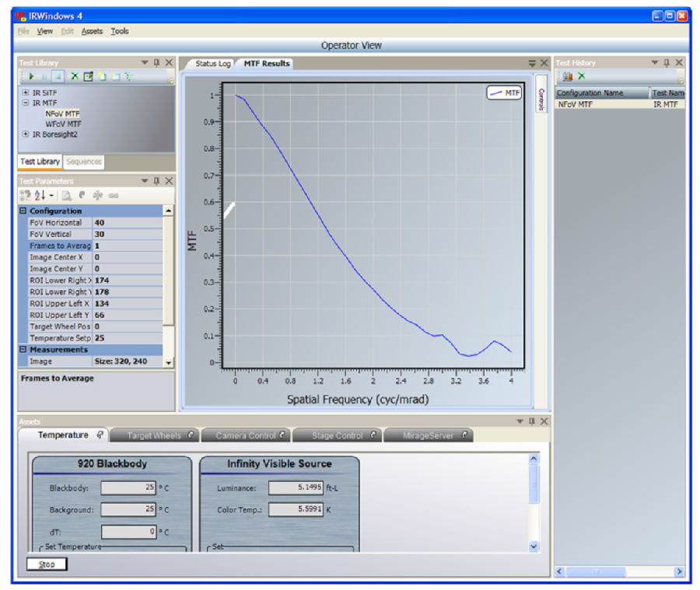Click the connect icon on the Stage Control tab
The height and width of the screenshot is (590, 700).
pyautogui.click(x=373, y=435)
